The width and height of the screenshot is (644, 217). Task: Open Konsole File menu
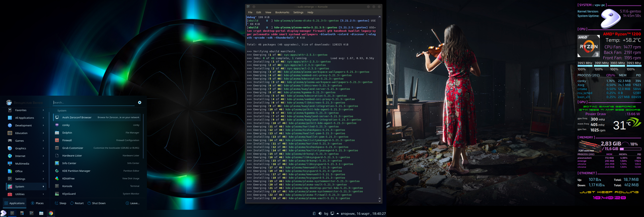click(x=250, y=12)
